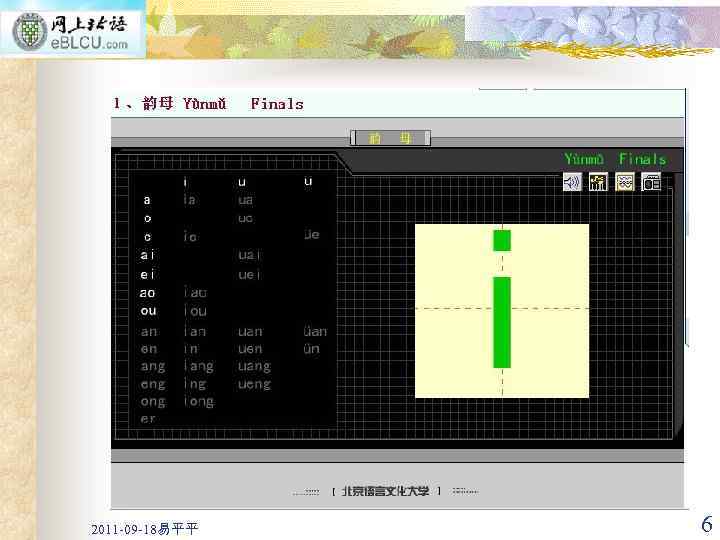Select the final "uan"

pyautogui.click(x=250, y=332)
